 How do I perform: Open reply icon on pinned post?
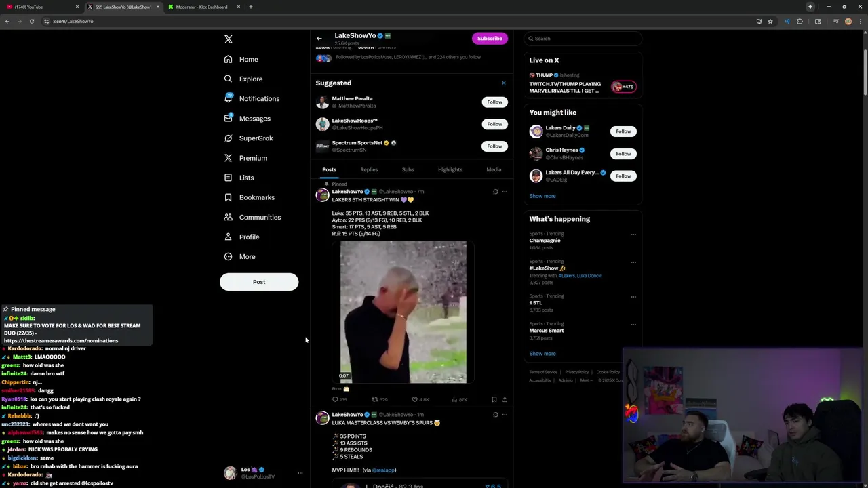(x=335, y=399)
